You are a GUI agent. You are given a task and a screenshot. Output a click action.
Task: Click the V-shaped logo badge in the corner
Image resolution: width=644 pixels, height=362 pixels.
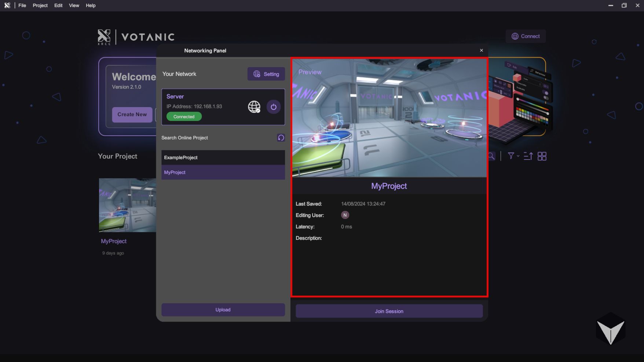[x=611, y=329]
